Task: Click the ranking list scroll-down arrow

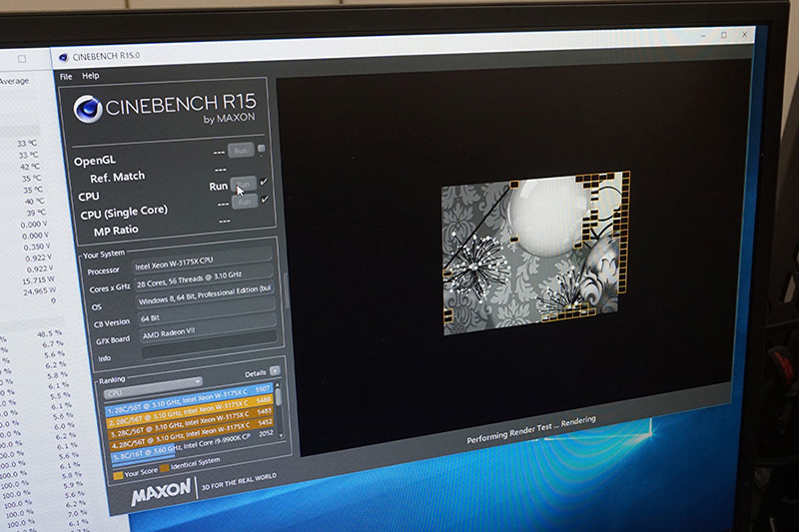Action: [282, 436]
